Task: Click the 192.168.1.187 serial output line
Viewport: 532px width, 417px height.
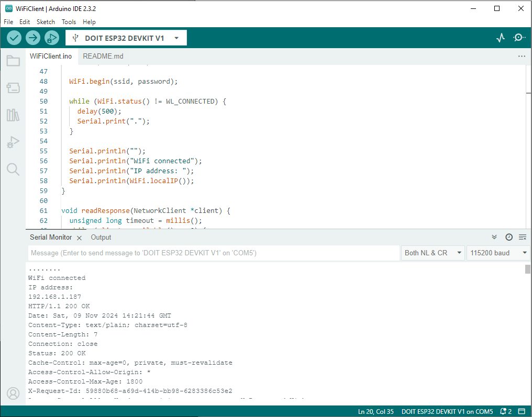Action: (54, 297)
